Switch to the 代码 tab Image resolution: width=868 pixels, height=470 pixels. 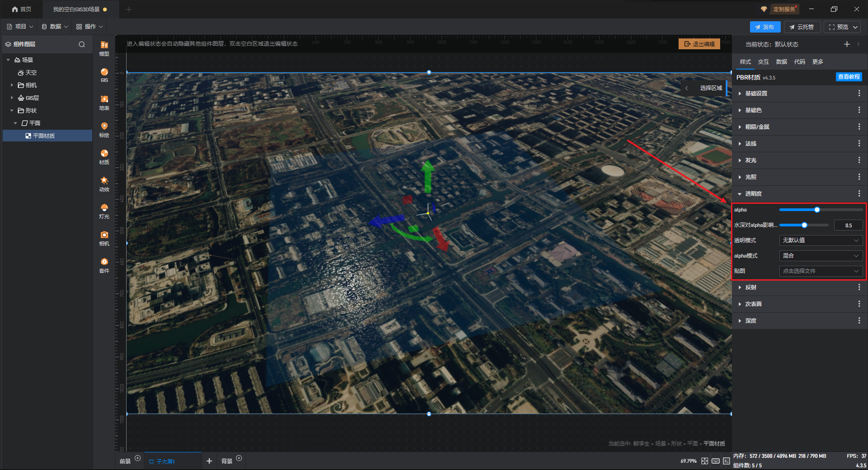[x=800, y=62]
